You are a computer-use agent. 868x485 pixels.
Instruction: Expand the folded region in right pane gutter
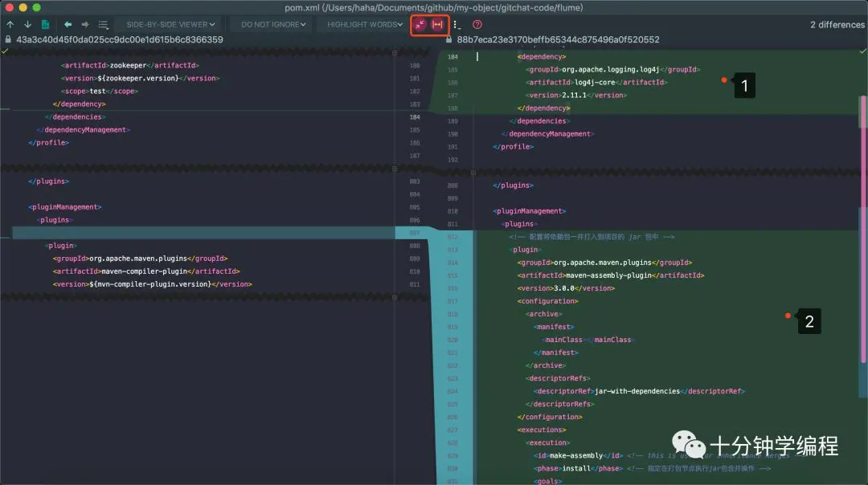pyautogui.click(x=473, y=173)
